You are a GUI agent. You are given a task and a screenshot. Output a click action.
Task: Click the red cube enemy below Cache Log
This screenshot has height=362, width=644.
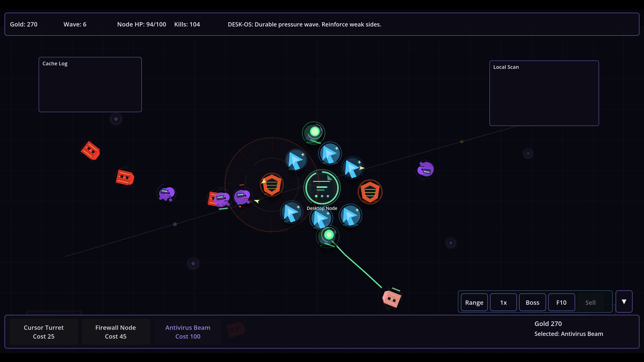(x=125, y=178)
